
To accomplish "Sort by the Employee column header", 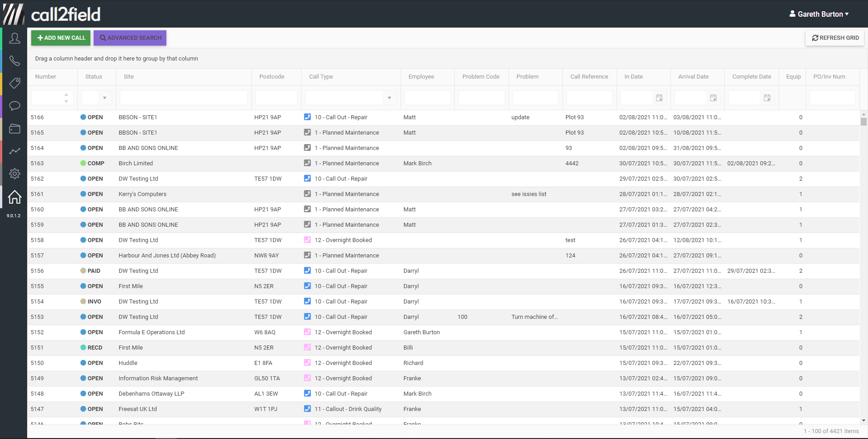I will point(421,77).
